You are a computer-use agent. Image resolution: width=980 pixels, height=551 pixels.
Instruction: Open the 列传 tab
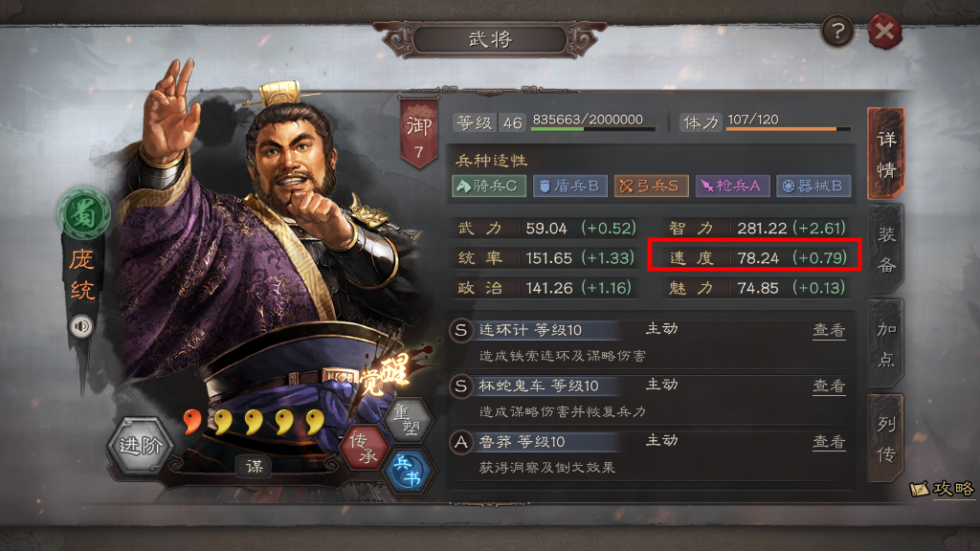885,438
